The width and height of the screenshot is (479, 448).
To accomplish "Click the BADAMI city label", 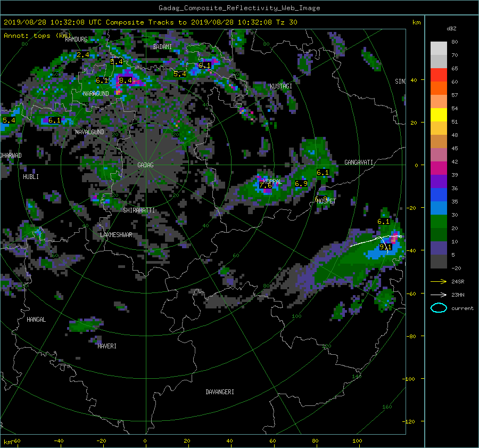I will click(162, 47).
